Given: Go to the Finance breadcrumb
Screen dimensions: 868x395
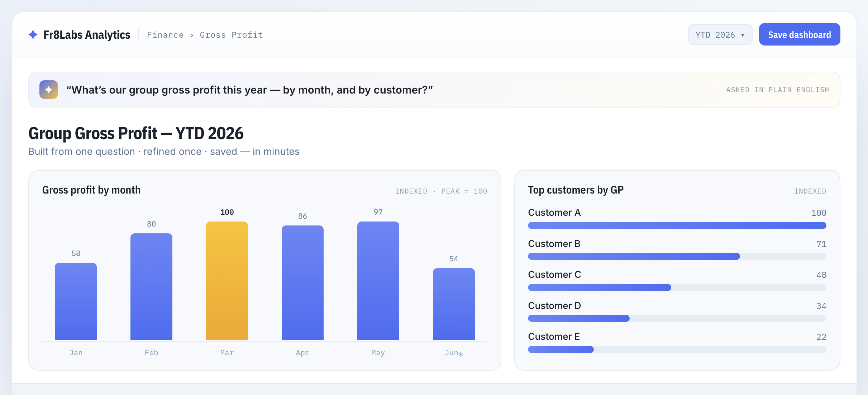Looking at the screenshot, I should pos(165,35).
